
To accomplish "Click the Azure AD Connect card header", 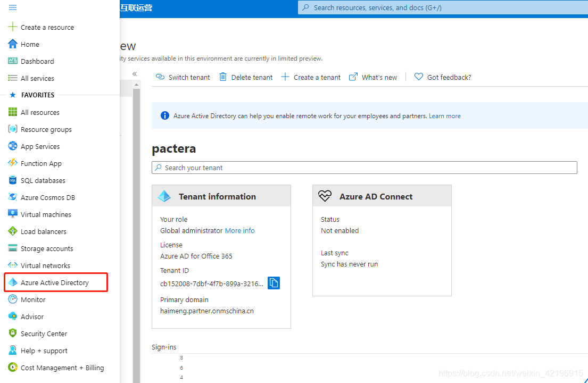I will click(382, 196).
